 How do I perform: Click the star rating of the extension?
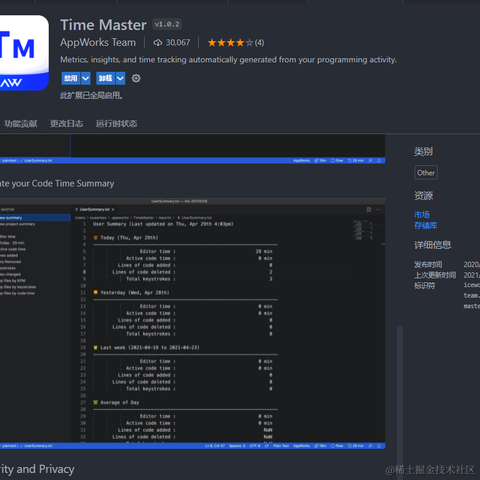[230, 43]
